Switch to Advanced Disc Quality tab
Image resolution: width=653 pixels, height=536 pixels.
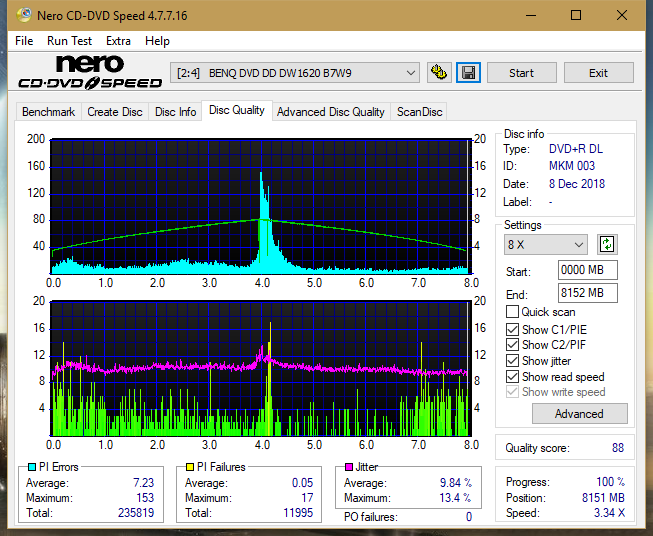click(331, 112)
